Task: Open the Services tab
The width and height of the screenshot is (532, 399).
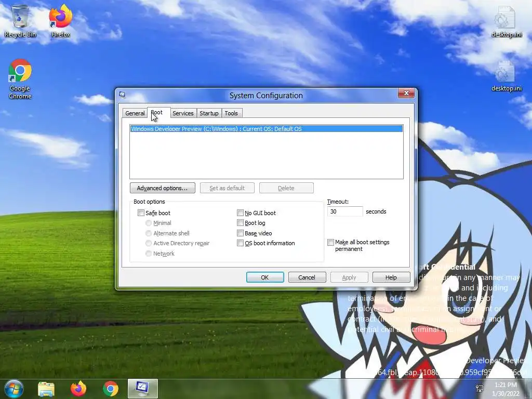Action: tap(183, 113)
